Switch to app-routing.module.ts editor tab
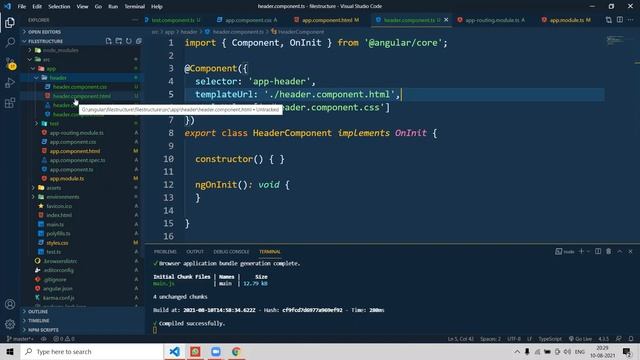640x360 pixels. pos(492,20)
